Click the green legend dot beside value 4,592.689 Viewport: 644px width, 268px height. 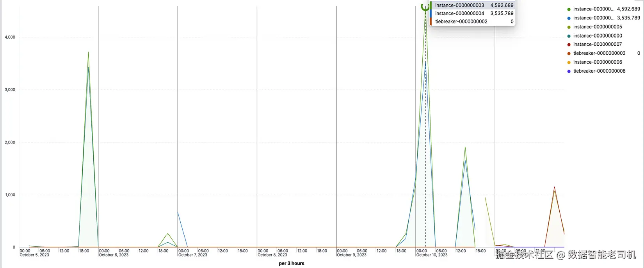pyautogui.click(x=569, y=9)
